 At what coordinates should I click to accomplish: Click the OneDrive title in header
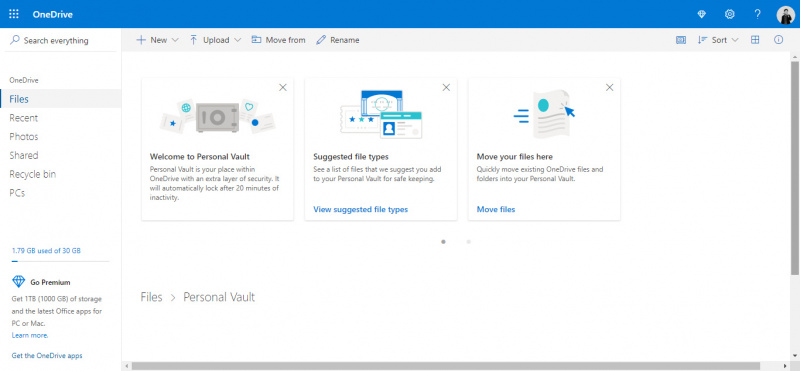tap(53, 14)
